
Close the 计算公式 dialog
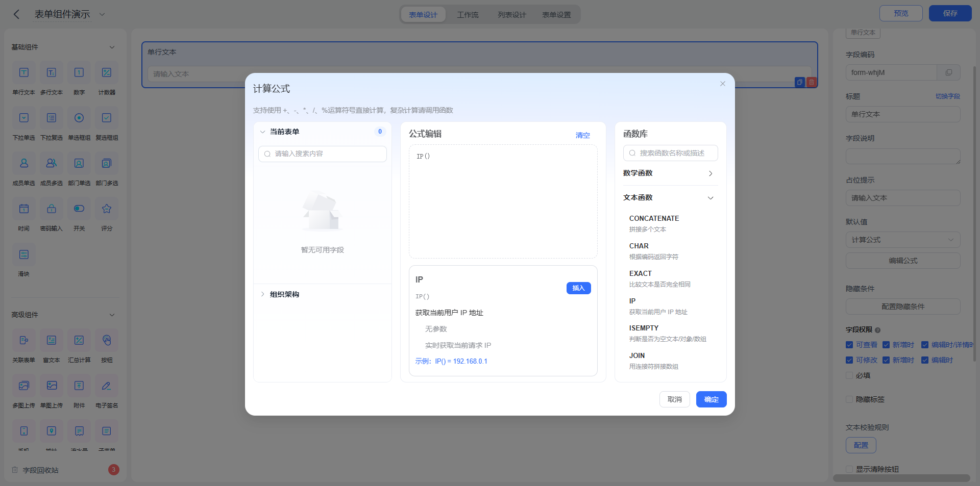(722, 84)
